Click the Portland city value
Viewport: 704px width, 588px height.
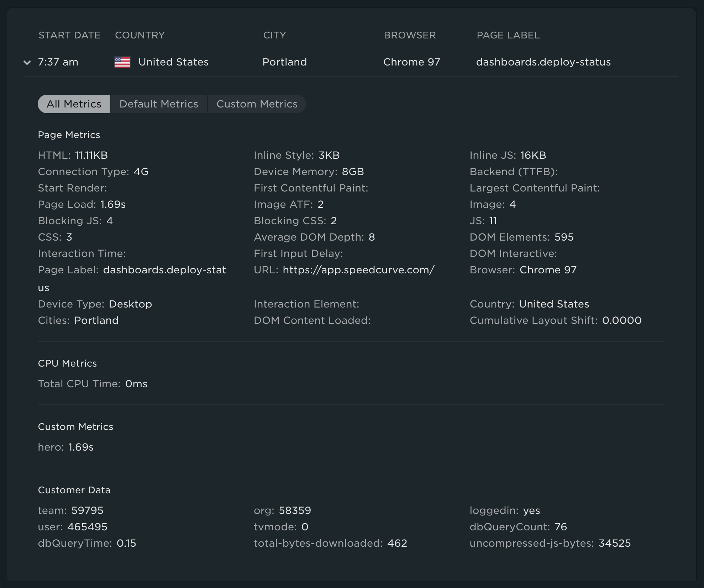click(284, 62)
